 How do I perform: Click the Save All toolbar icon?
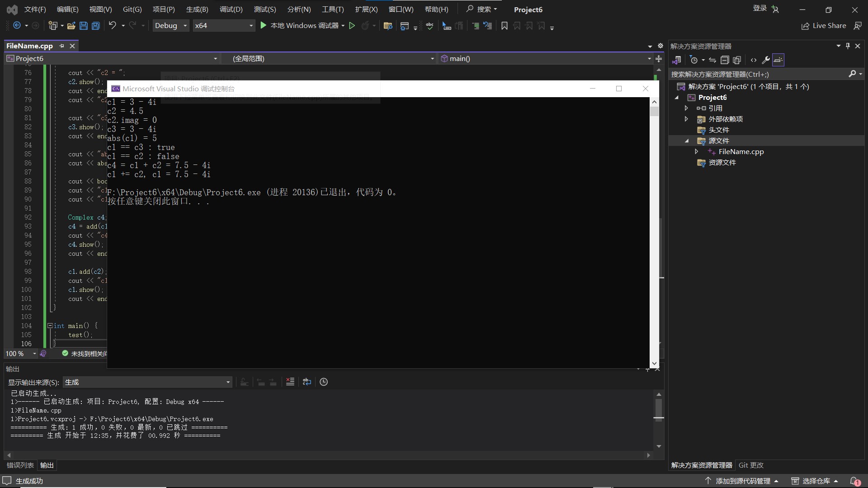point(96,26)
